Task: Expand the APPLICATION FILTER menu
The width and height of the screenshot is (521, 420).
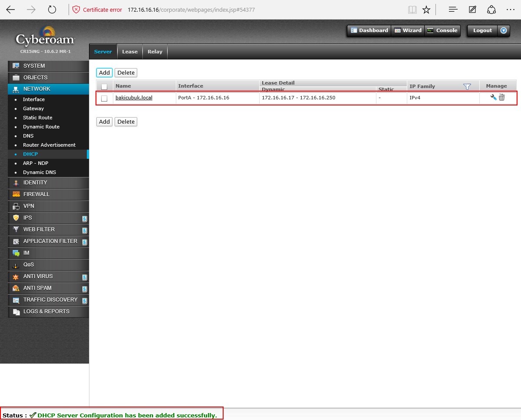Action: click(x=48, y=241)
